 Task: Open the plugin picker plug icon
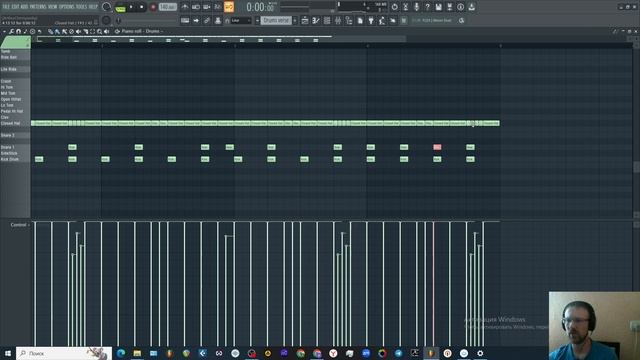click(x=371, y=20)
